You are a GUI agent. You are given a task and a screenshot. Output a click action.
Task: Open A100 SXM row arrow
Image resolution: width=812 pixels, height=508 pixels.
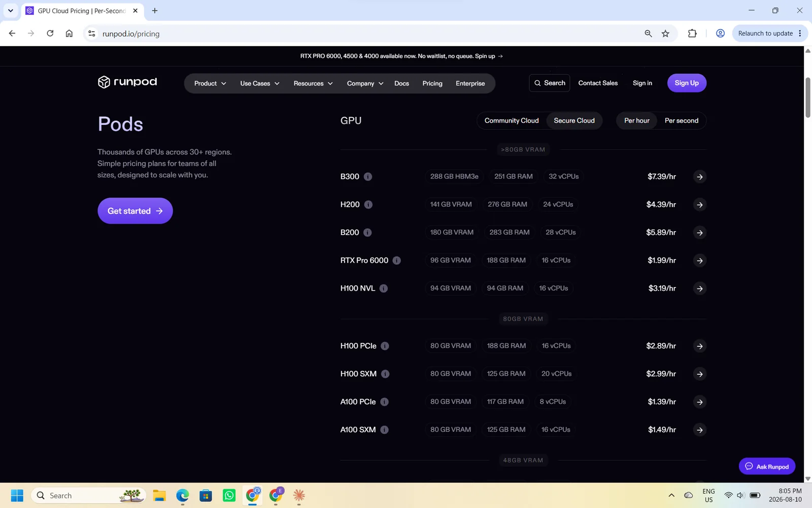700,430
